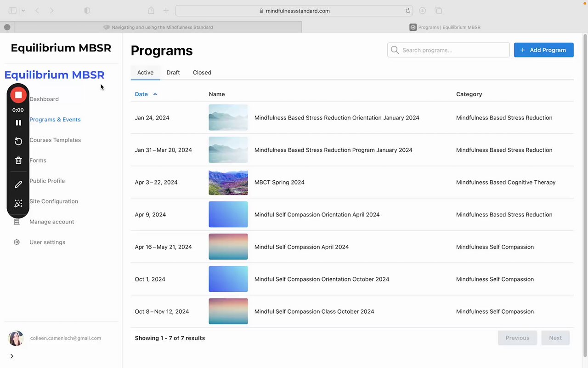
Task: Open User settings gear icon
Action: coord(17,242)
